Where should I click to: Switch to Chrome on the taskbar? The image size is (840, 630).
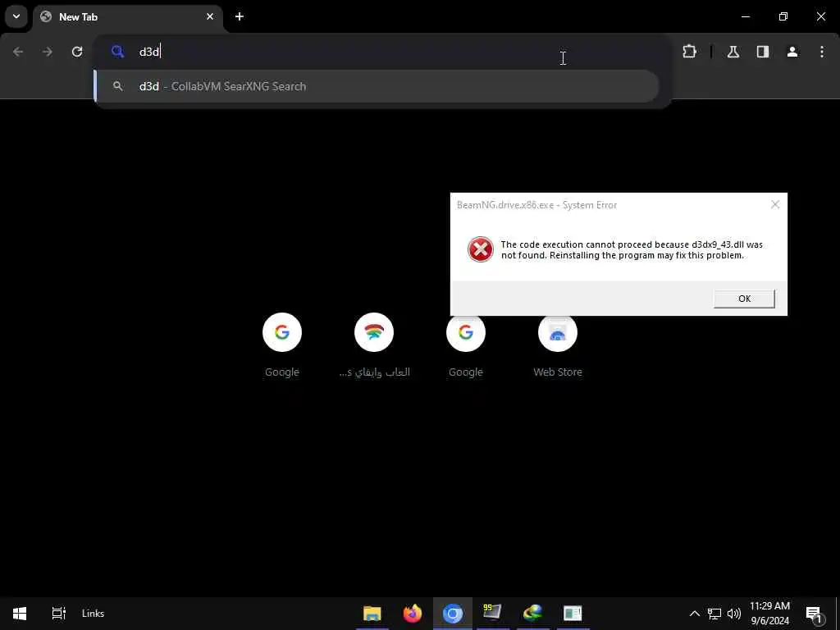453,614
